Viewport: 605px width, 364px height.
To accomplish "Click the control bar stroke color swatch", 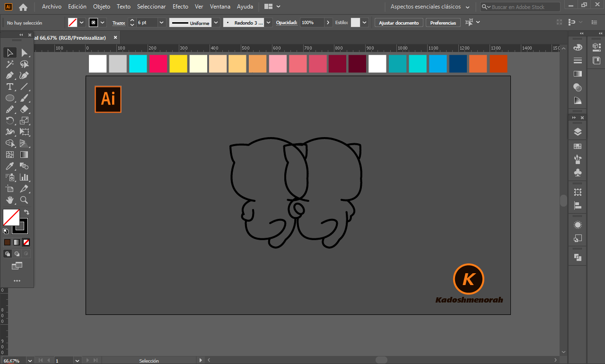I will pyautogui.click(x=94, y=23).
